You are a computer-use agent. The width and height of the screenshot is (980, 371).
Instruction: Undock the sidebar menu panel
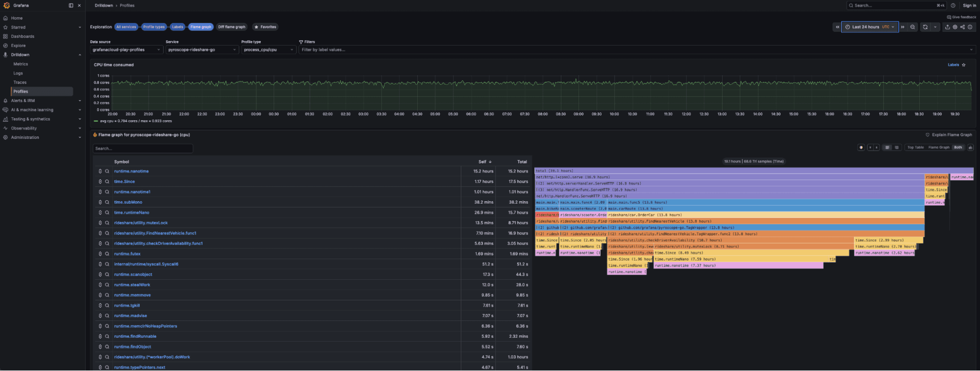coord(71,5)
